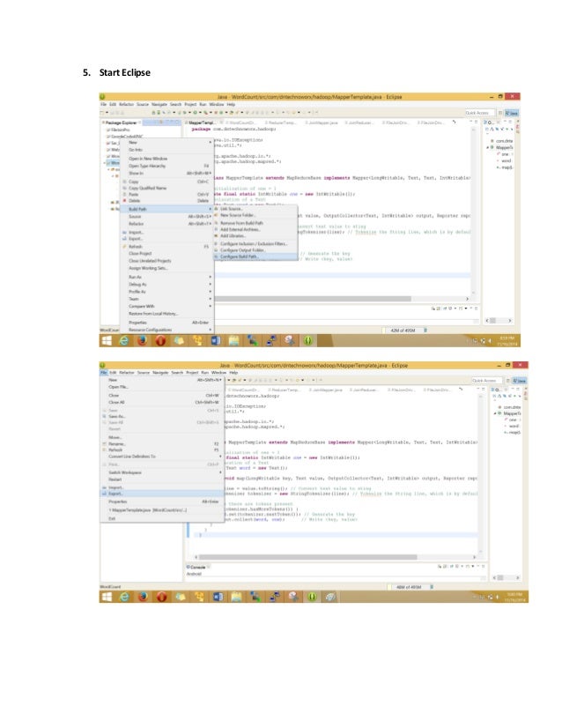Click the Add Libraries icon in submenu
Viewport: 562px width, 728px height.
(217, 236)
